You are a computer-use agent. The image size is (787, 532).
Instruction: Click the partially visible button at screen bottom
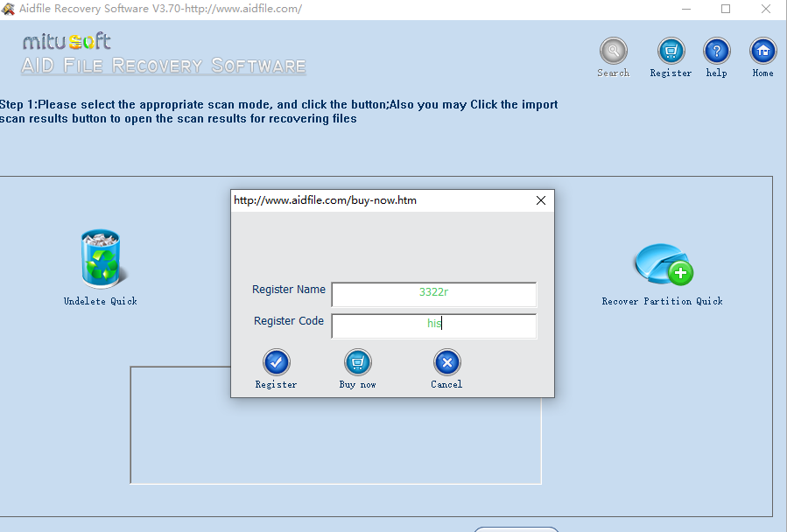[x=516, y=529]
